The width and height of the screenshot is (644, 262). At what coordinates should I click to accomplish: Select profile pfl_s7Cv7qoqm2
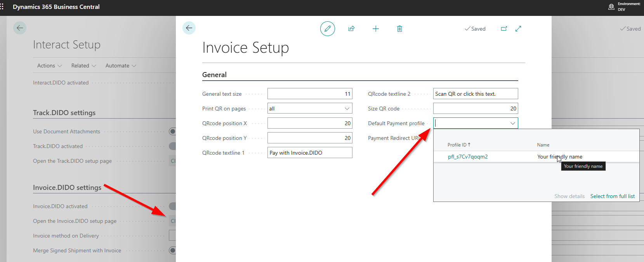(x=468, y=157)
